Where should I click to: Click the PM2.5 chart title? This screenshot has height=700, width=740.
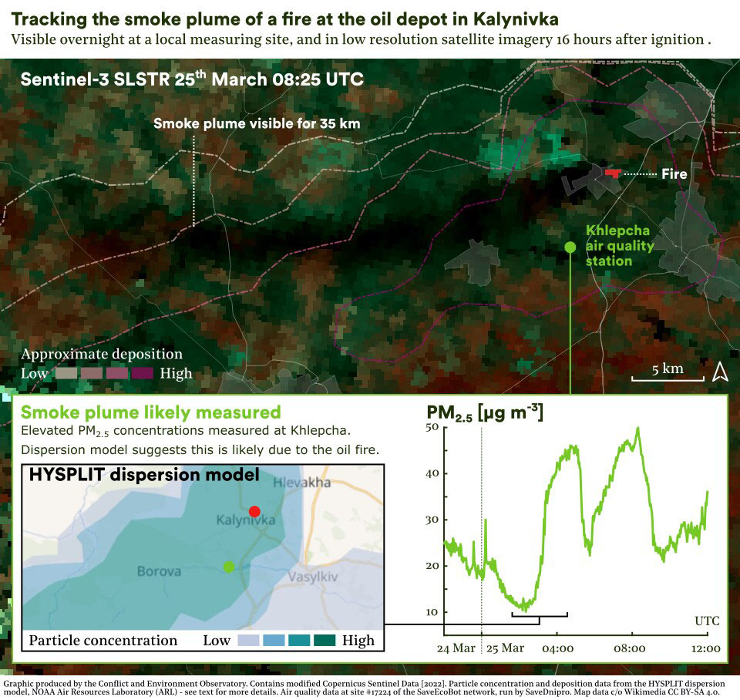(x=485, y=413)
